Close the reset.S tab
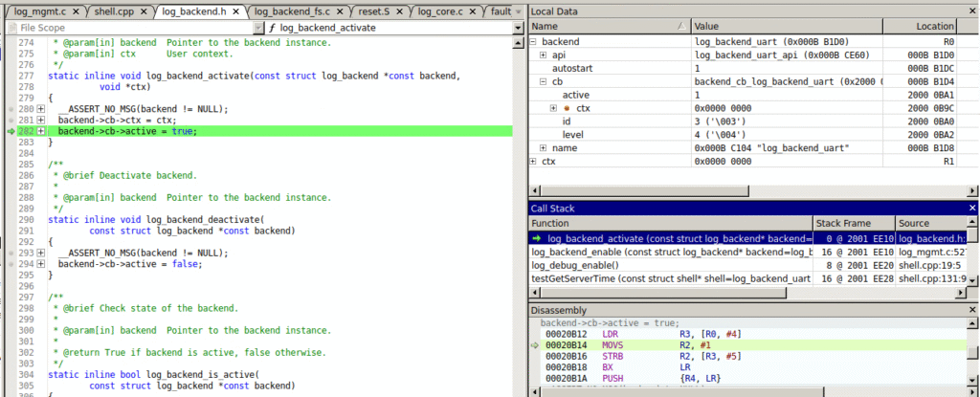 (x=401, y=11)
